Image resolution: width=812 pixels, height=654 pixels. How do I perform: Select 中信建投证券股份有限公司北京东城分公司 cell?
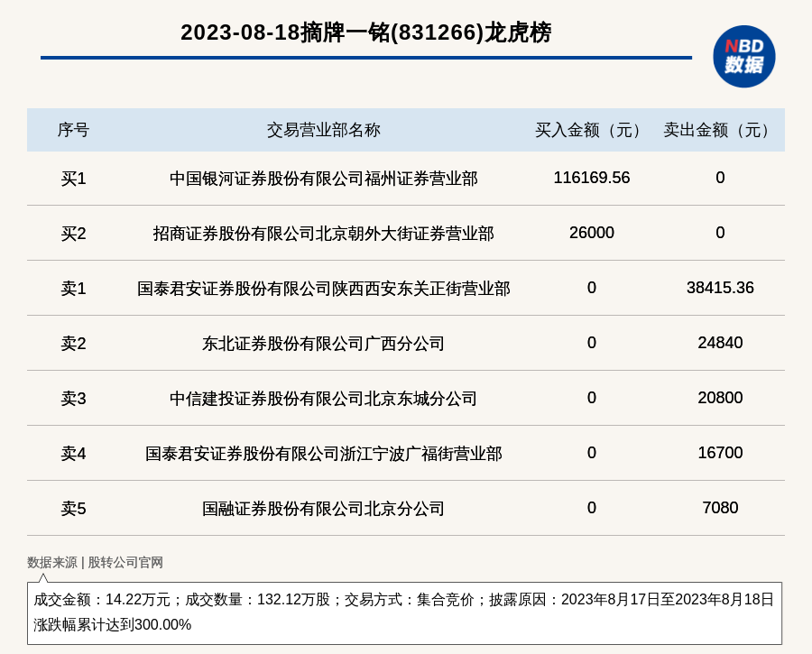pos(324,398)
